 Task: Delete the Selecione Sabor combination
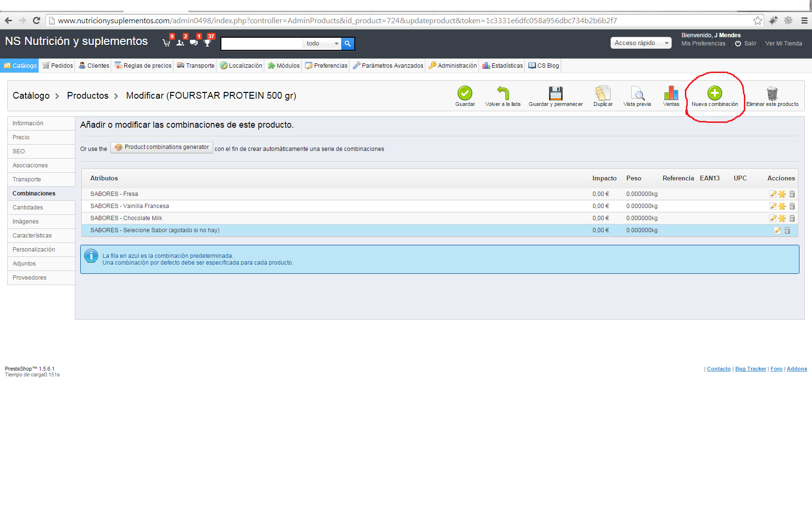(x=787, y=230)
